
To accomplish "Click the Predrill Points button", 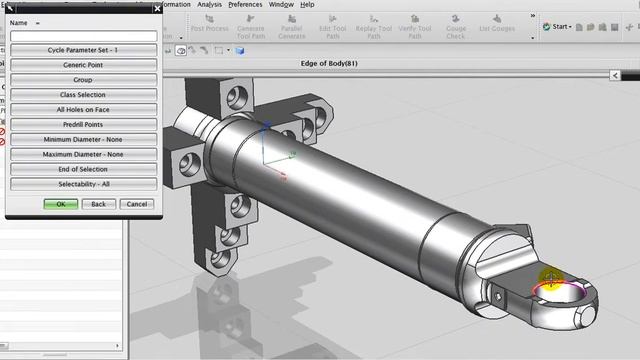I will point(83,124).
